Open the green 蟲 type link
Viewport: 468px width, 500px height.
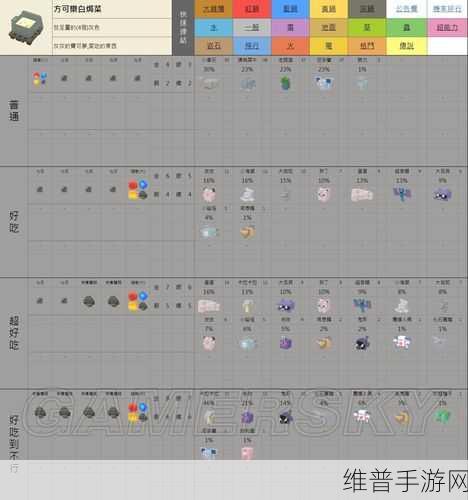[x=407, y=27]
